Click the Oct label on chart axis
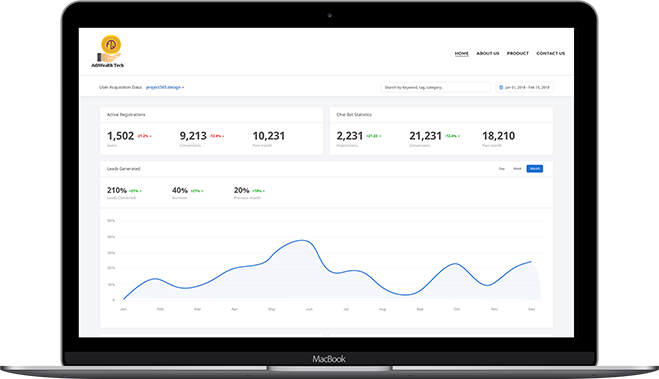The image size is (659, 379). coord(457,309)
